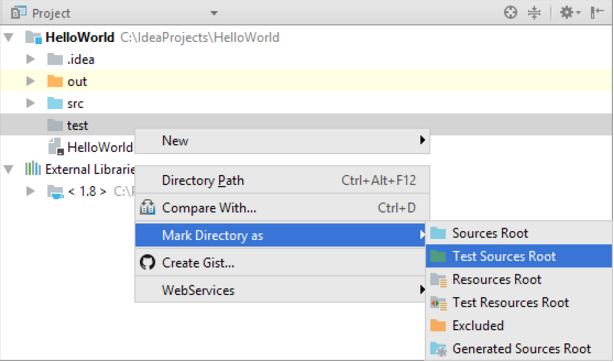
Task: Click the hide panel icon
Action: 597,13
